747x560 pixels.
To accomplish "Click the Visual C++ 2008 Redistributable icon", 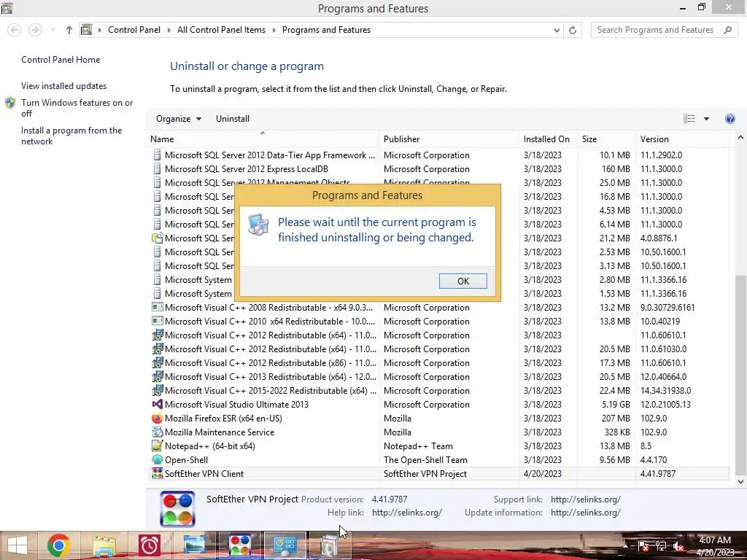I will click(x=158, y=307).
